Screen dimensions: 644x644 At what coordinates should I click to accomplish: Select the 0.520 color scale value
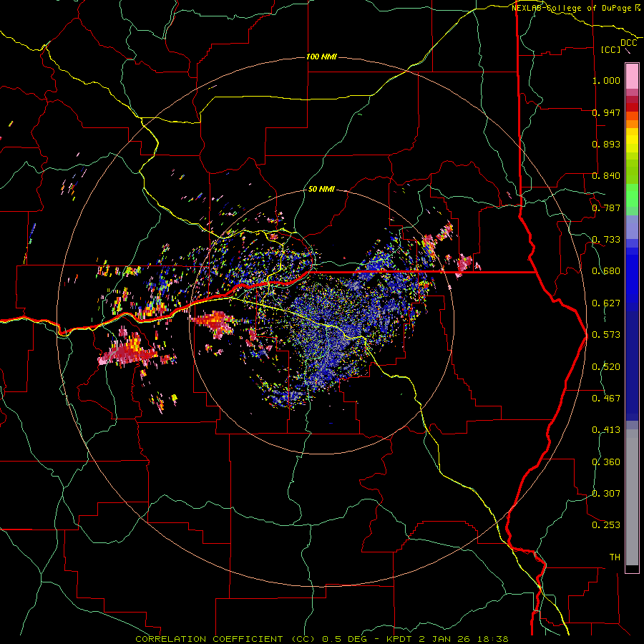(x=606, y=367)
